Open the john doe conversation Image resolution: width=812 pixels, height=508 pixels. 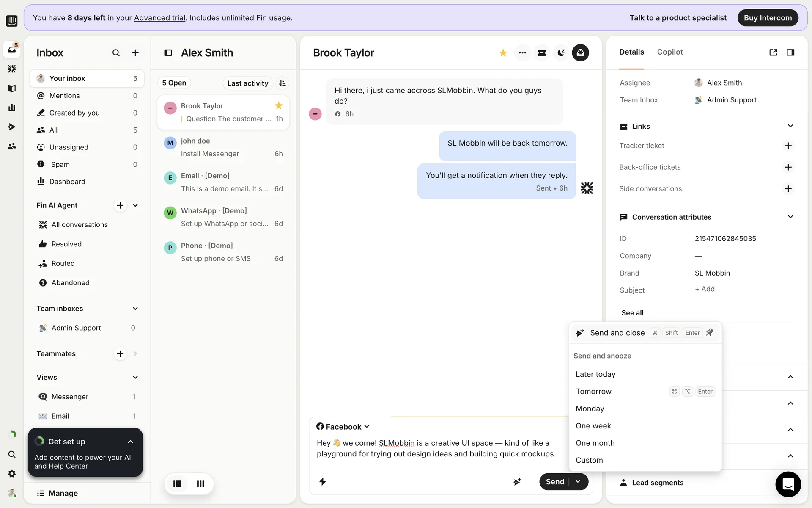[x=223, y=147]
